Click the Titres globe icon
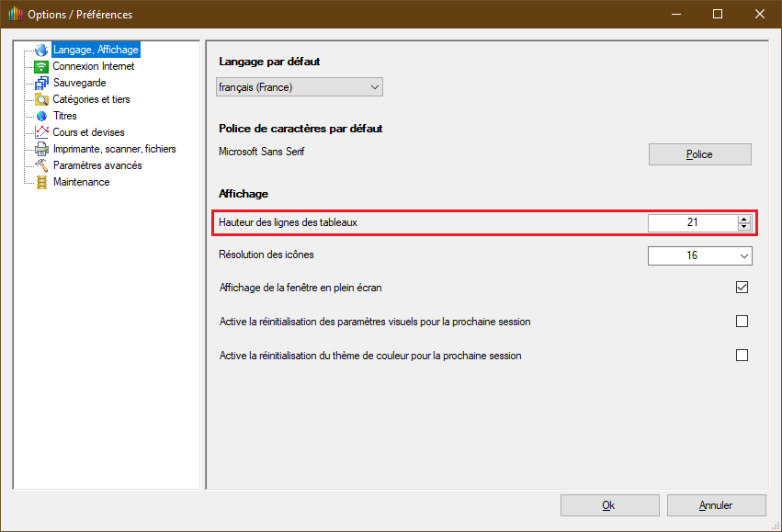782x532 pixels. [41, 116]
